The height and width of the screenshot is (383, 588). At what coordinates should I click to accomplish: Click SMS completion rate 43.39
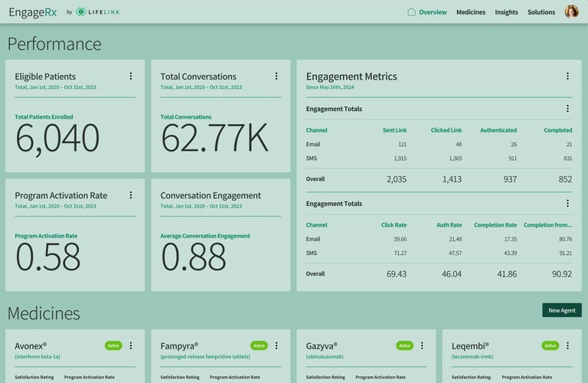[x=511, y=254]
